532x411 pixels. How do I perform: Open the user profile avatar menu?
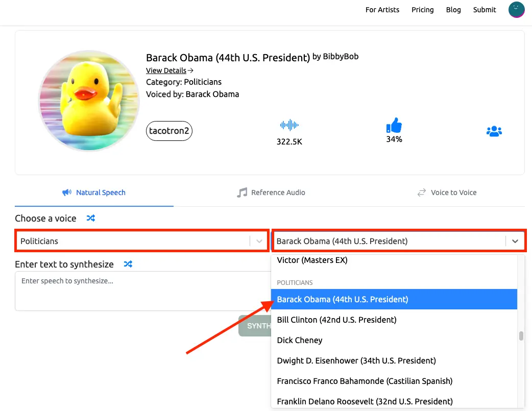516,10
